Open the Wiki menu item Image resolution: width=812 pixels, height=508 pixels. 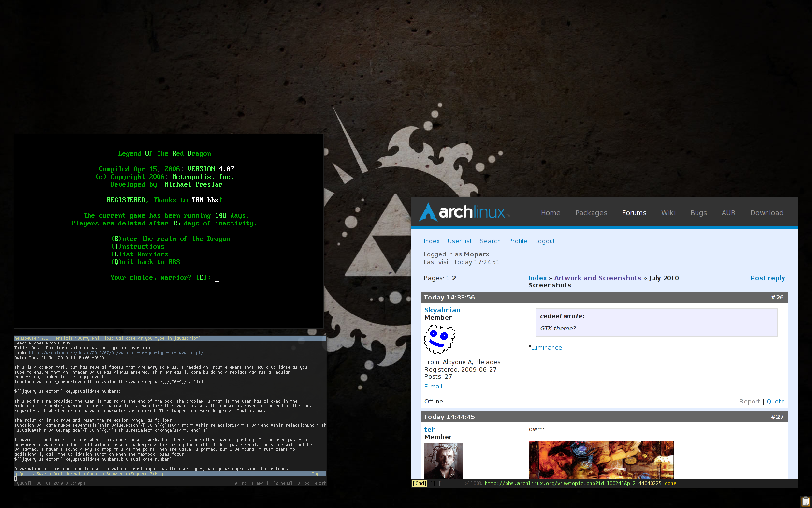click(x=668, y=213)
